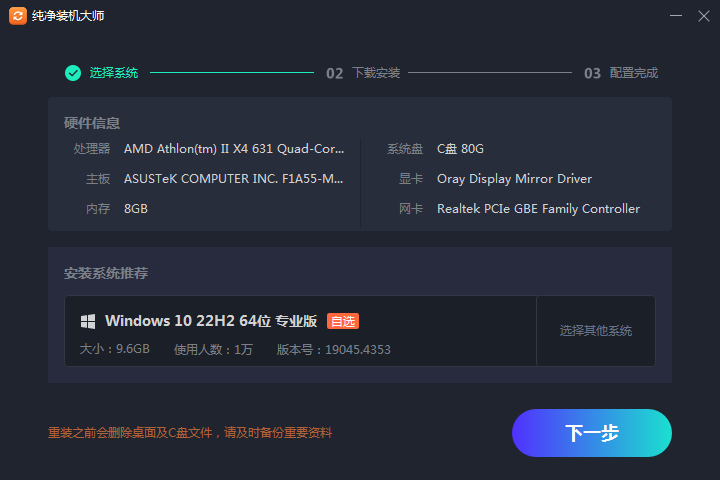Viewport: 720px width, 480px height.
Task: Click the ASUSTeK COMPUTER INC. motherboard text
Action: click(233, 179)
